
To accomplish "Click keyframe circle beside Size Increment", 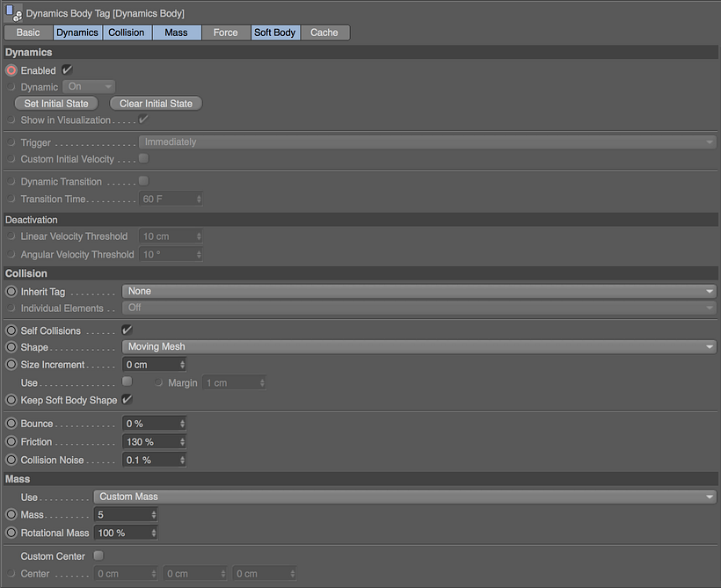I will tap(11, 365).
